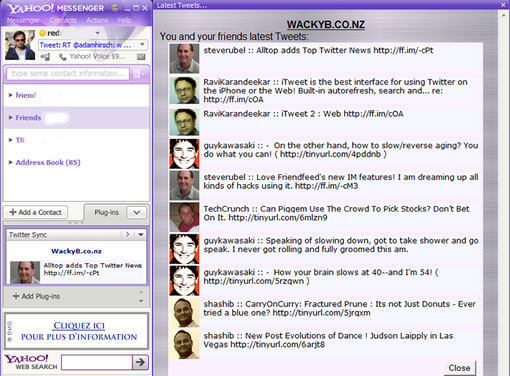Click the tweet 'Alltop adds Top Twitter News' text
This screenshot has width=510, height=376.
click(x=318, y=50)
